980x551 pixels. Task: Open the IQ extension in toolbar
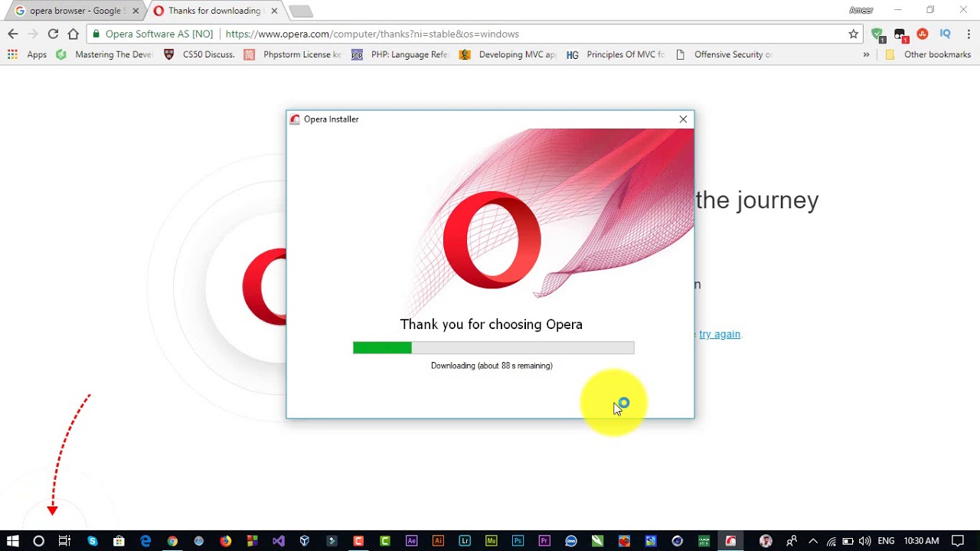pos(945,34)
